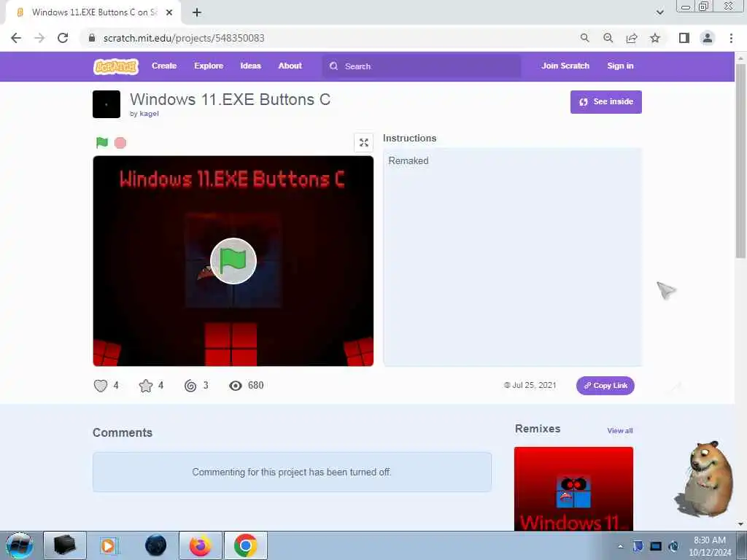Click the browser forward arrow
Image resolution: width=747 pixels, height=560 pixels.
pyautogui.click(x=39, y=38)
